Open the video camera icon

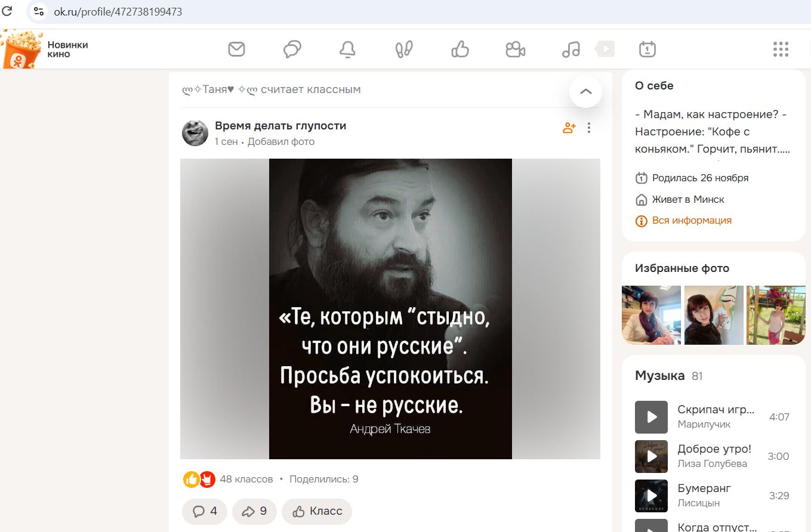(515, 49)
